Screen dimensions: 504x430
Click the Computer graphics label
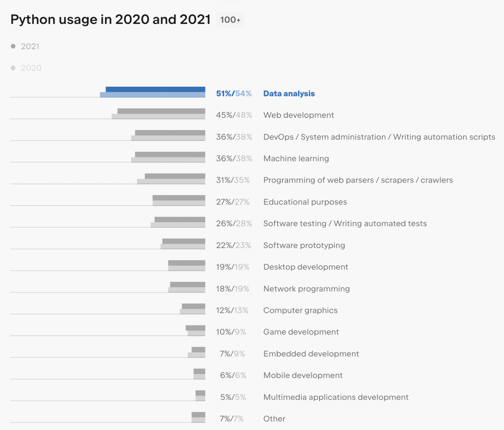point(300,310)
